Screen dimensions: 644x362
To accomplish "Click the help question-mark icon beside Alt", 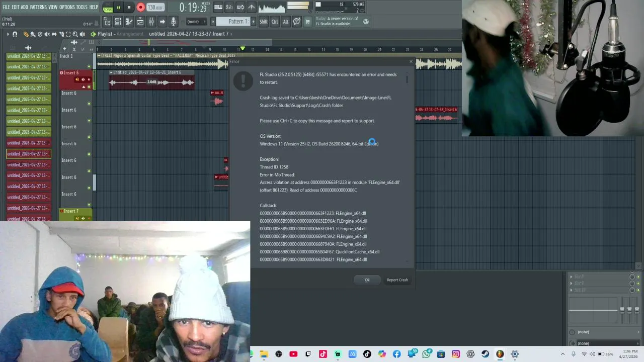I will (x=297, y=21).
